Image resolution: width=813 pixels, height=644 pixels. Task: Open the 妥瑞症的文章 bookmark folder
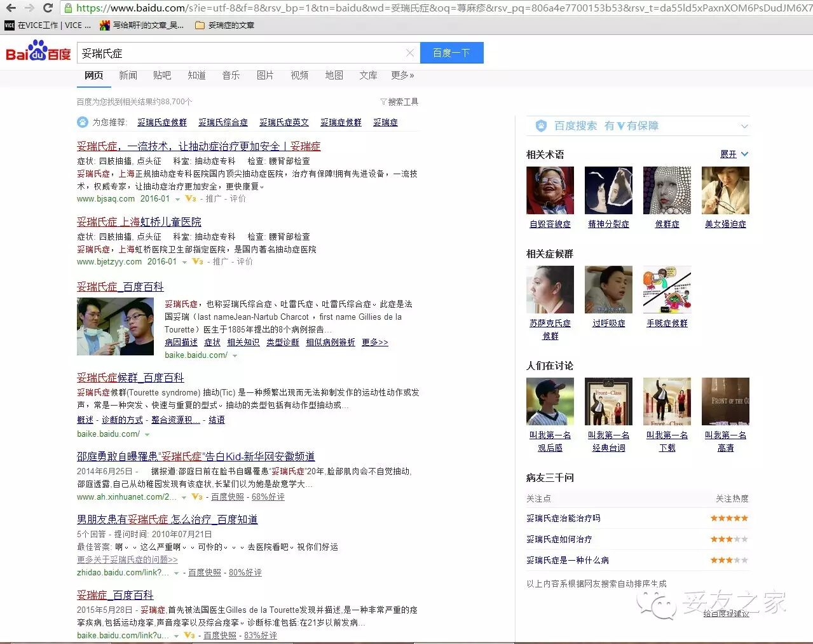point(224,25)
